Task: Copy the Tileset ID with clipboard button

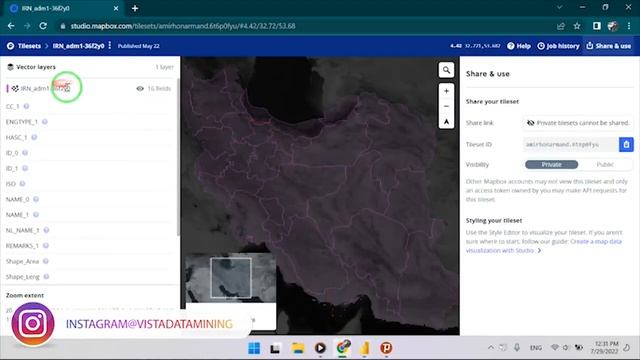Action: (626, 144)
